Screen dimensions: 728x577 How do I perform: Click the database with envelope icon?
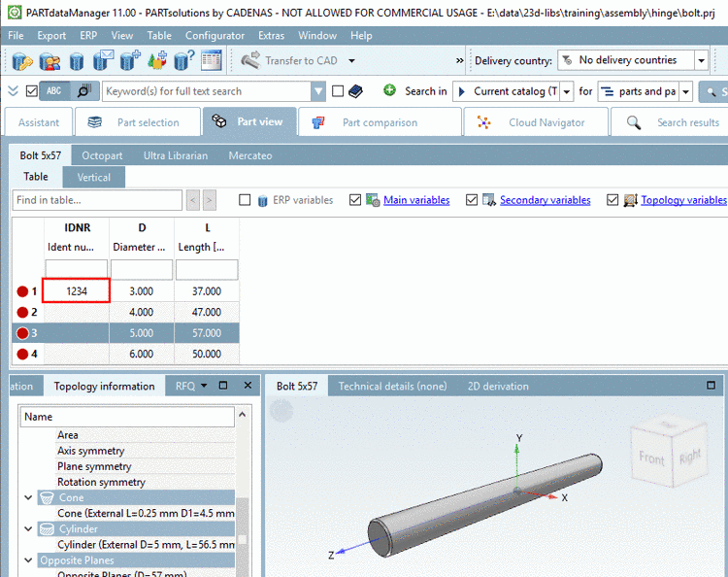click(x=103, y=60)
